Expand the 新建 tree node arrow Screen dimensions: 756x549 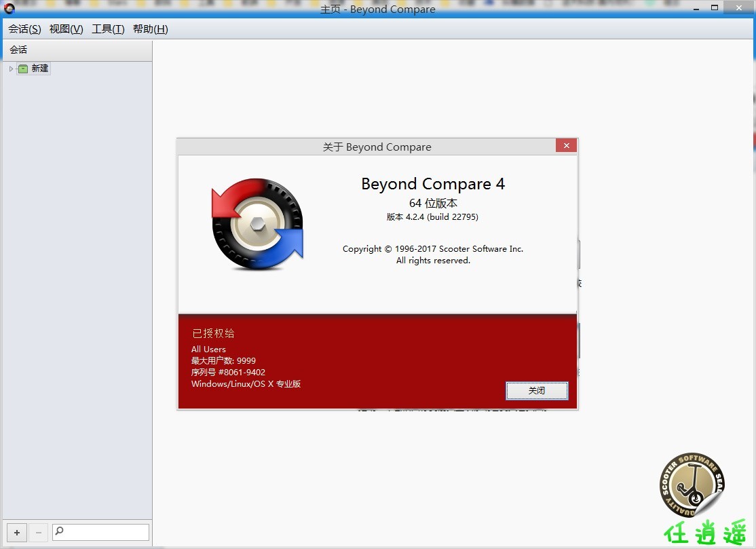(11, 69)
